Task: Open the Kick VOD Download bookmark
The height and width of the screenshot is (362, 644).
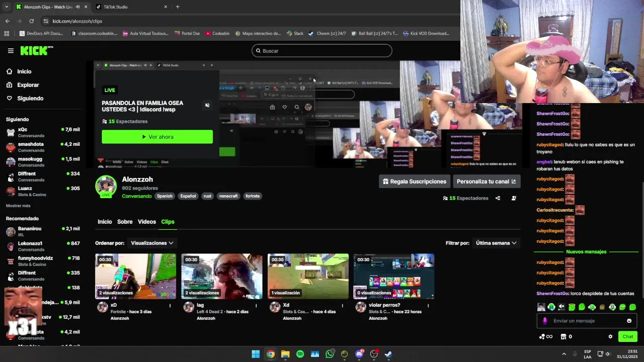Action: pos(426,34)
